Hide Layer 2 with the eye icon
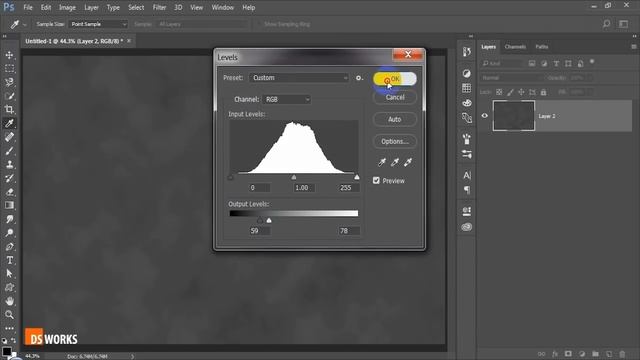Image resolution: width=640 pixels, height=360 pixels. coord(484,116)
